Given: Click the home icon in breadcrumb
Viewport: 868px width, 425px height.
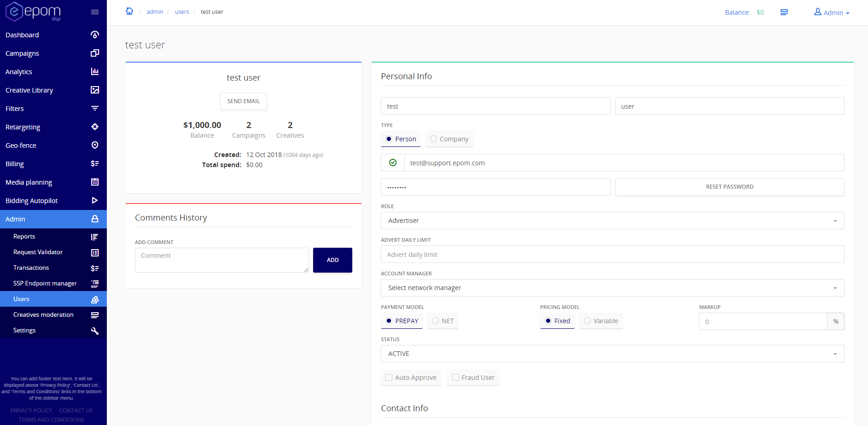Looking at the screenshot, I should click(x=129, y=11).
